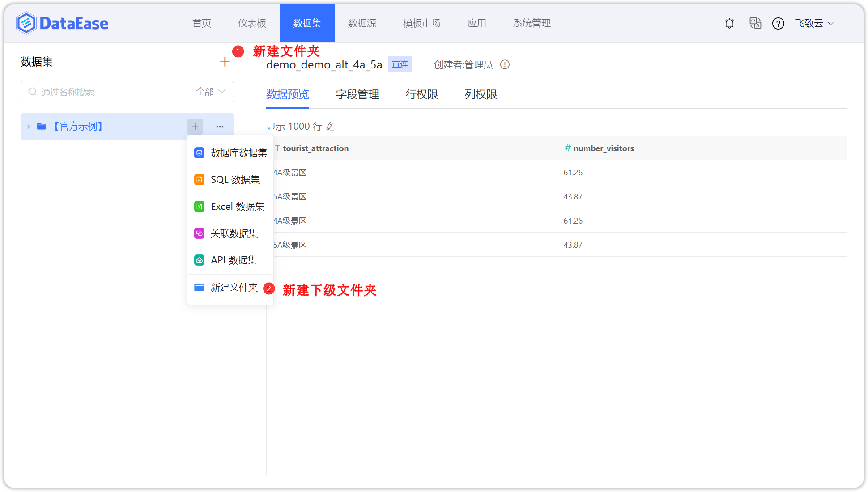
Task: Click the teal API 数据集 icon
Action: click(x=199, y=260)
